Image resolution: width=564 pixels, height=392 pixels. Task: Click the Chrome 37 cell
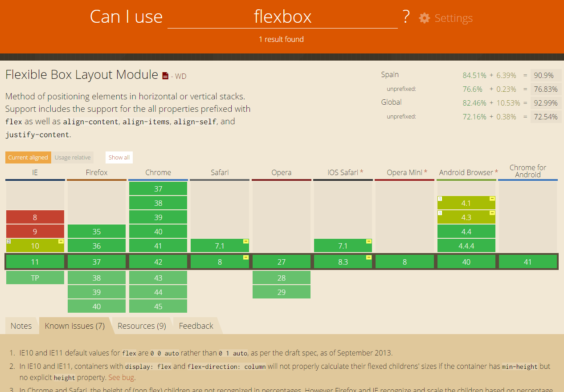tap(158, 188)
